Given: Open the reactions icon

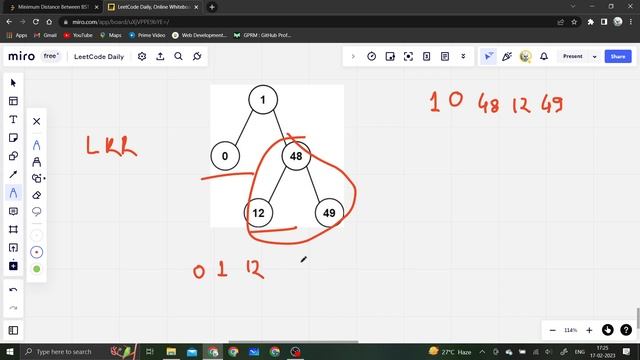Looking at the screenshot, I should click(x=507, y=56).
